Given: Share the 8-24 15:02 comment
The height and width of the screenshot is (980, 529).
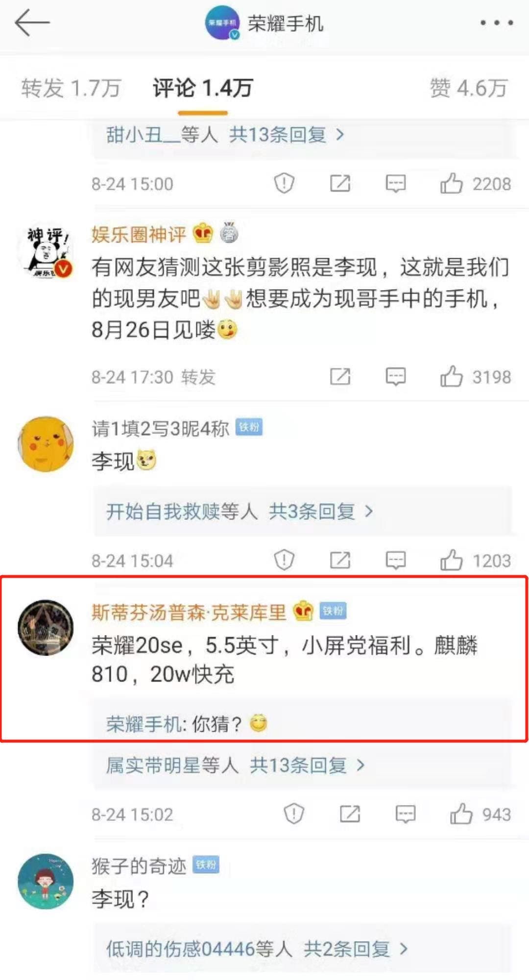Looking at the screenshot, I should click(350, 814).
